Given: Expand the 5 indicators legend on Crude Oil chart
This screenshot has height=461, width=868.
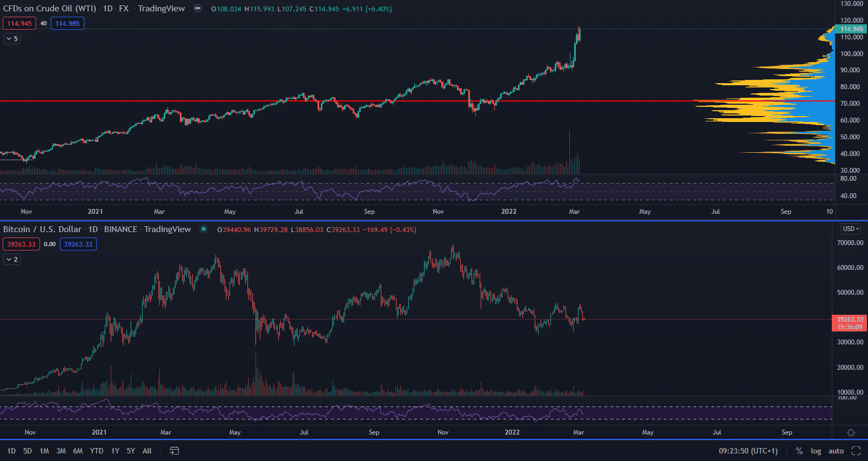Looking at the screenshot, I should [12, 38].
